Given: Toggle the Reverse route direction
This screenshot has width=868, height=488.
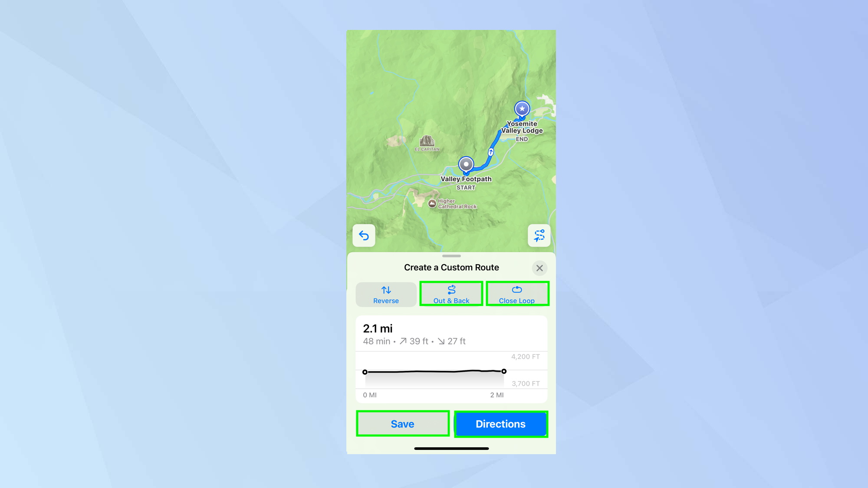Looking at the screenshot, I should [386, 295].
